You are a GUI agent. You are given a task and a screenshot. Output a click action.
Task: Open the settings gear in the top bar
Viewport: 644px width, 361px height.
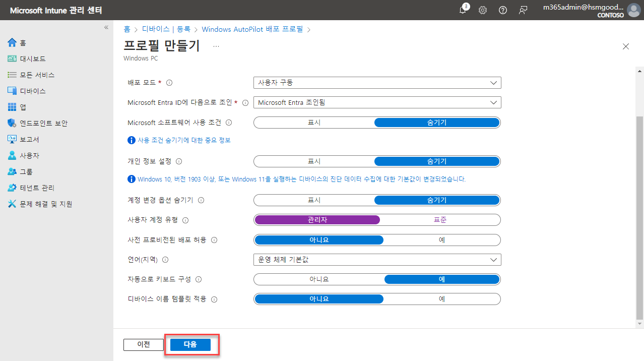tap(482, 10)
